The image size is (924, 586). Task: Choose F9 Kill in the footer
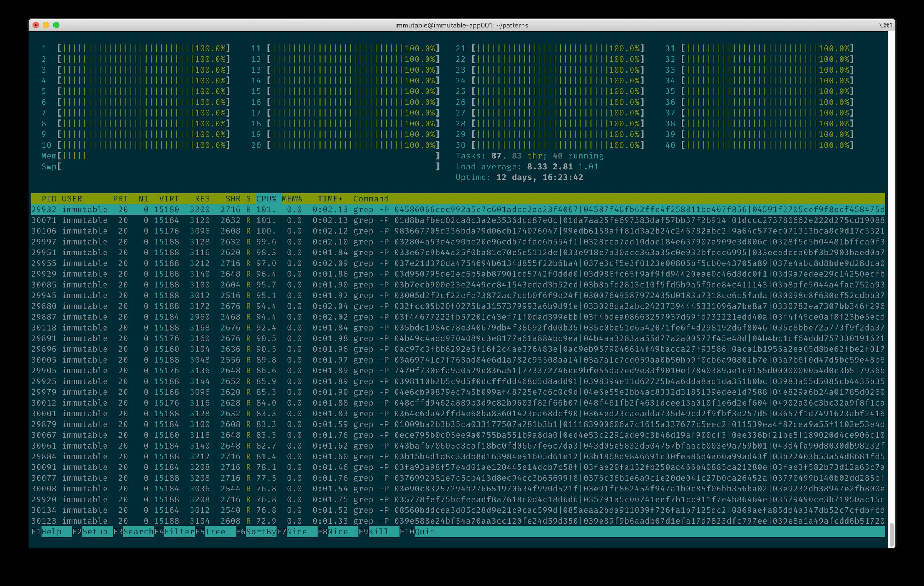pos(379,532)
